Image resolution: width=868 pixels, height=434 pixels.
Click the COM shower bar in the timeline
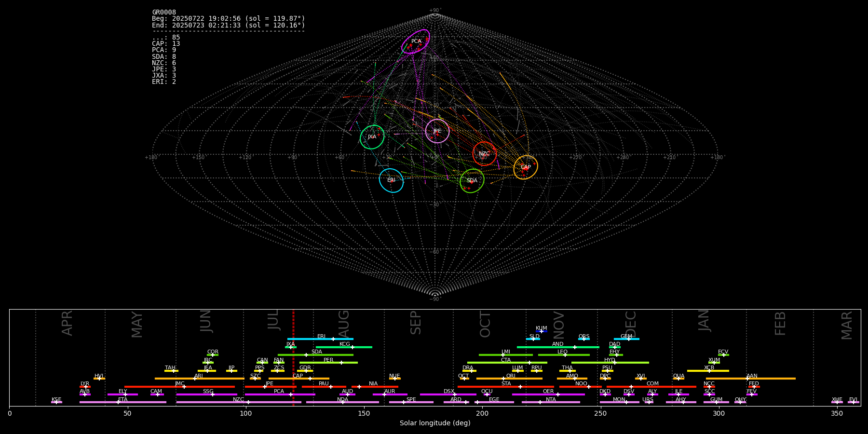coord(651,387)
